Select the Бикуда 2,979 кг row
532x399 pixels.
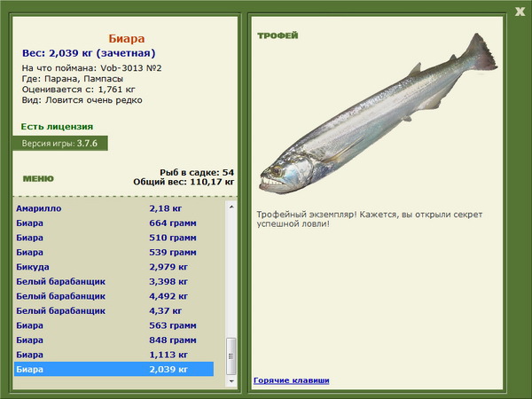click(114, 267)
